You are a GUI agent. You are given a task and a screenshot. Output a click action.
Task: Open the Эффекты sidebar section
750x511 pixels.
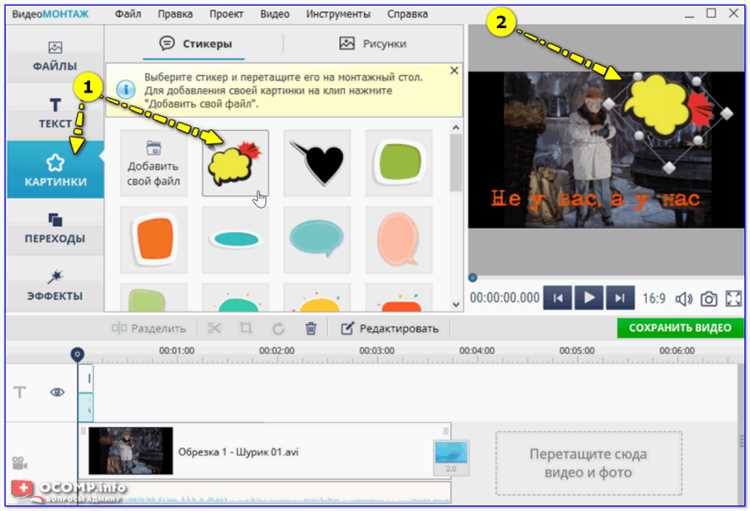point(55,285)
